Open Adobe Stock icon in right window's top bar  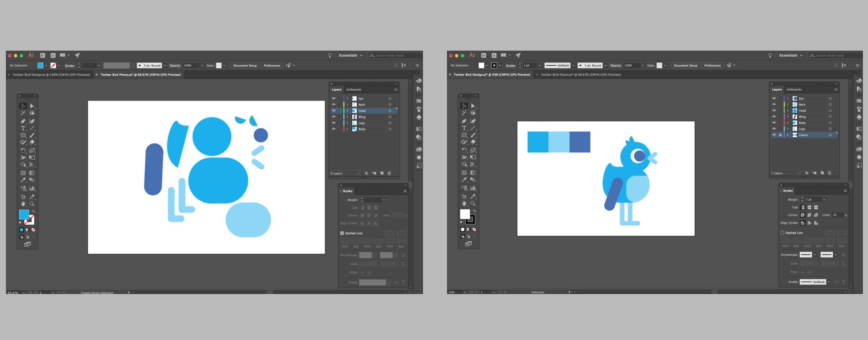tap(494, 55)
